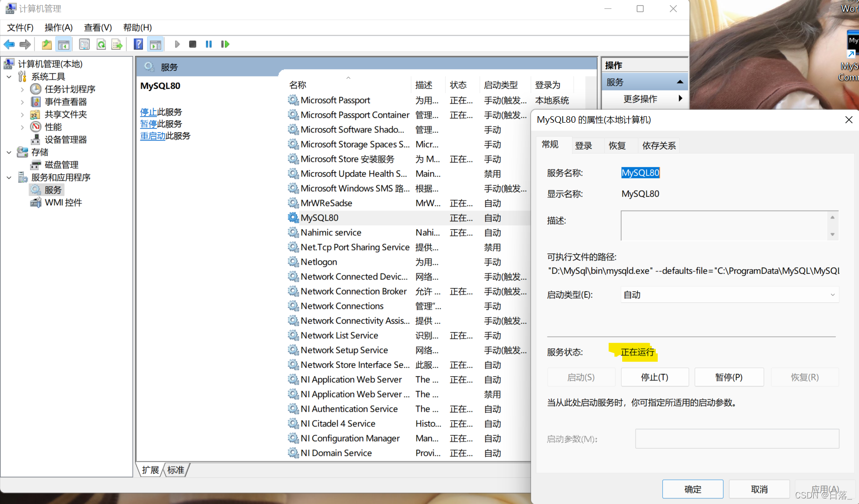Open Disk Management (磁盘管理) node

(x=61, y=165)
